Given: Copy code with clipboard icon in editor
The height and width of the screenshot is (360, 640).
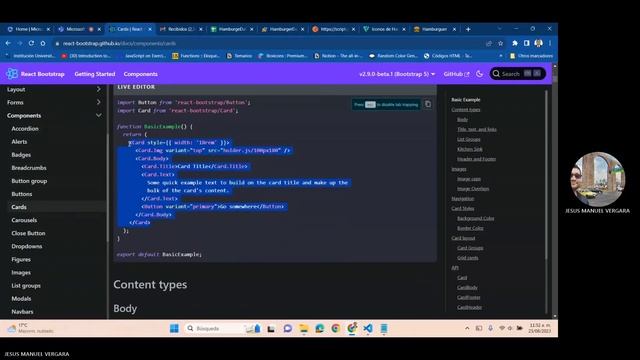Looking at the screenshot, I should point(428,104).
